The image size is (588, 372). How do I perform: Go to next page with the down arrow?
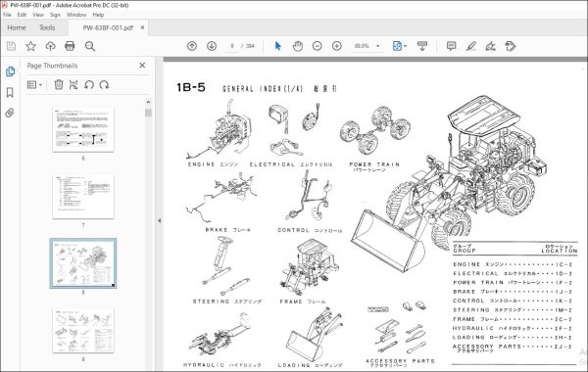212,46
